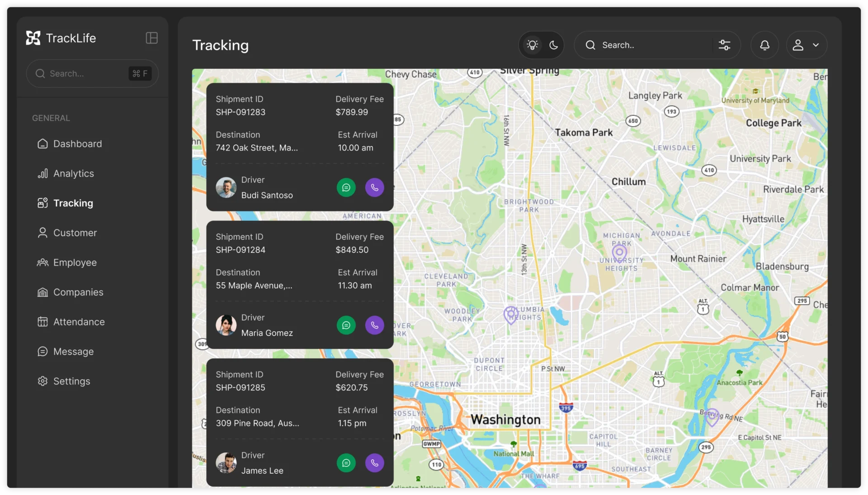Open the notifications bell

click(x=764, y=45)
